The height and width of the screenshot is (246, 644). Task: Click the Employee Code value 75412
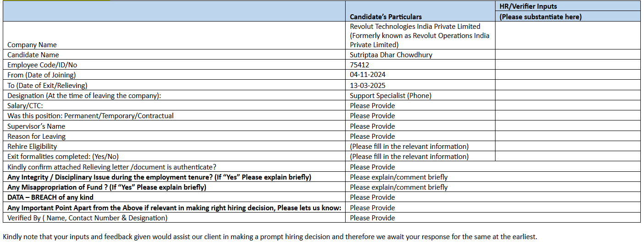(x=359, y=65)
